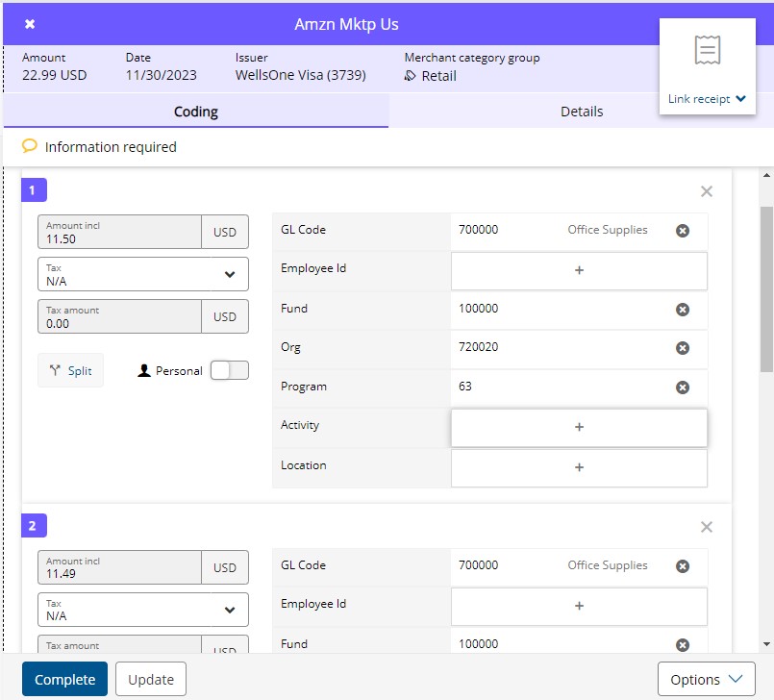Click the Complete button
Viewport: 774px width, 700px height.
(64, 679)
